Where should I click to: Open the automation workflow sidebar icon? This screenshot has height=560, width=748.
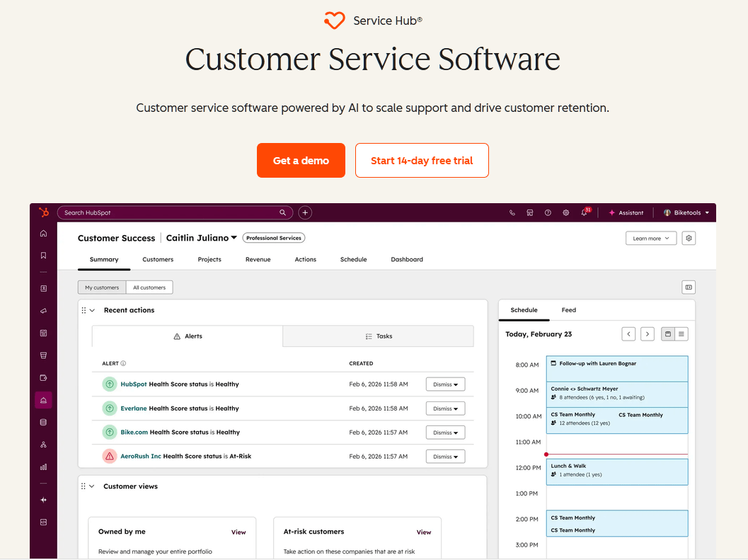coord(43,445)
